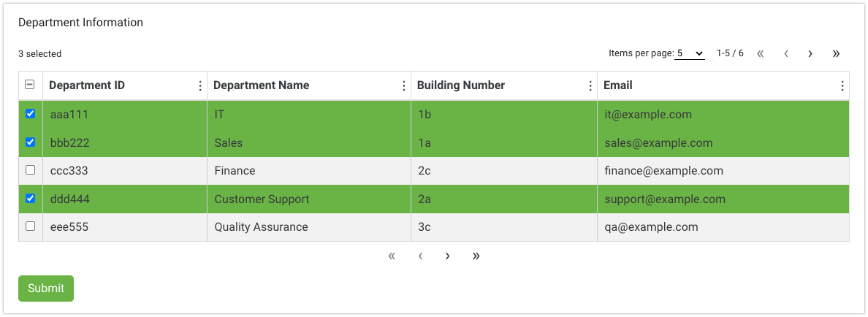The image size is (868, 317).
Task: Open Department Name column options menu
Action: [404, 86]
